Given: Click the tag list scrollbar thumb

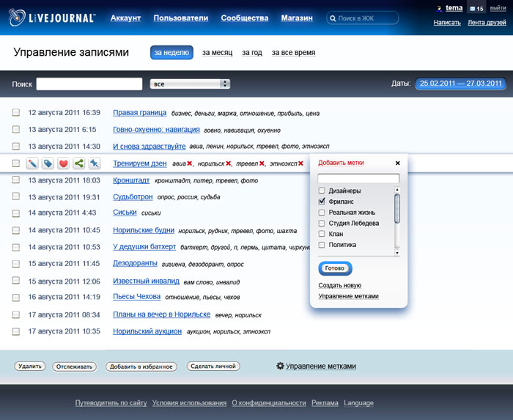Looking at the screenshot, I should pos(397,209).
